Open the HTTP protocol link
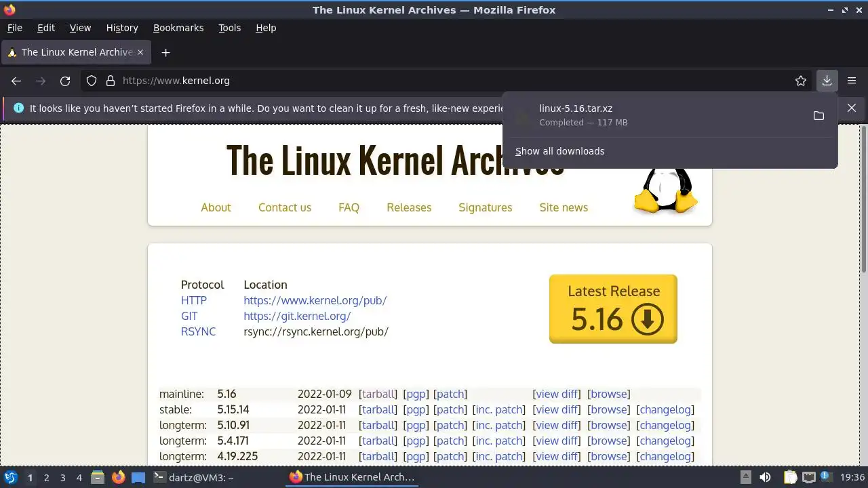868x488 pixels. tap(194, 300)
